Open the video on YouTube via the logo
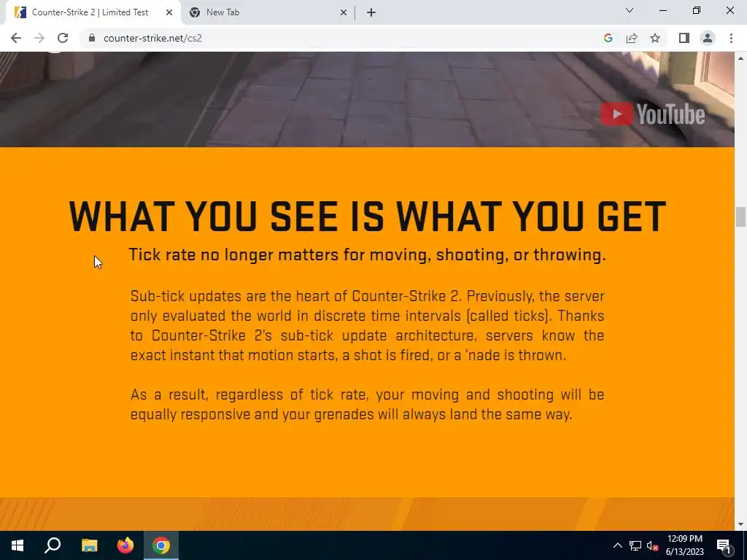 pyautogui.click(x=652, y=114)
